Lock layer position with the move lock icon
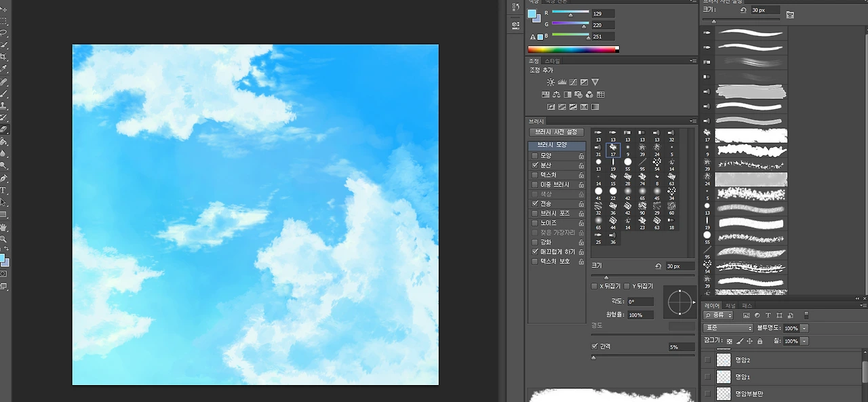868x402 pixels. pos(749,340)
